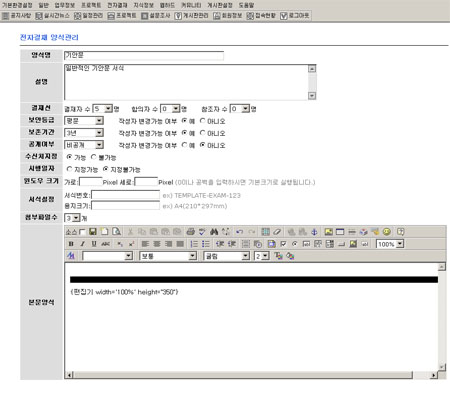The image size is (450, 399).
Task: Click the align left icon
Action: pyautogui.click(x=145, y=244)
